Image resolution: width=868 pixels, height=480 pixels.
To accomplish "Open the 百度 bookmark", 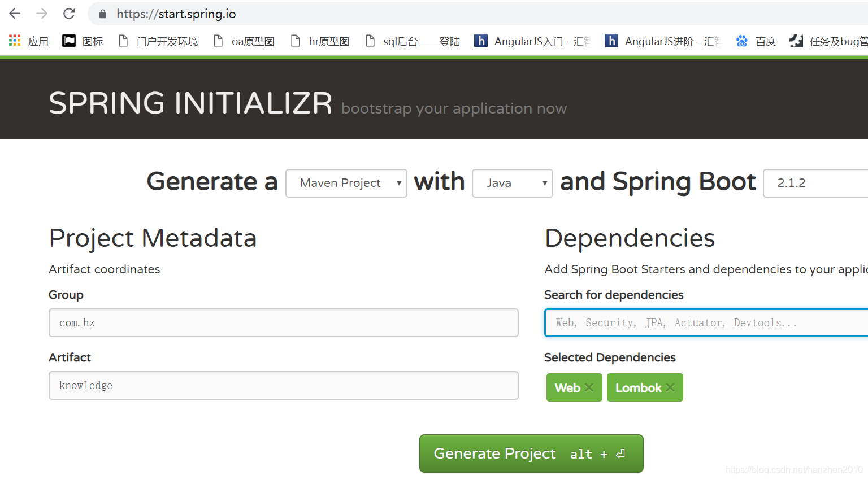I will (756, 41).
